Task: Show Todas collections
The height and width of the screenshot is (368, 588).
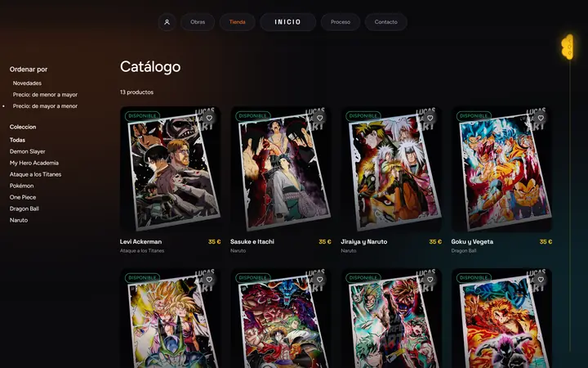Action: [17, 140]
